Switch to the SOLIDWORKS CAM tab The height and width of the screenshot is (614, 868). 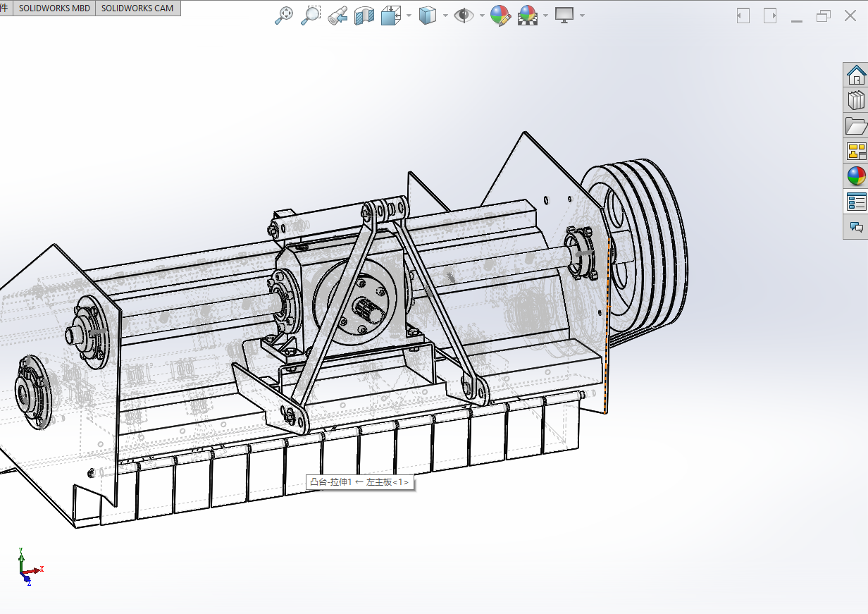coord(137,8)
